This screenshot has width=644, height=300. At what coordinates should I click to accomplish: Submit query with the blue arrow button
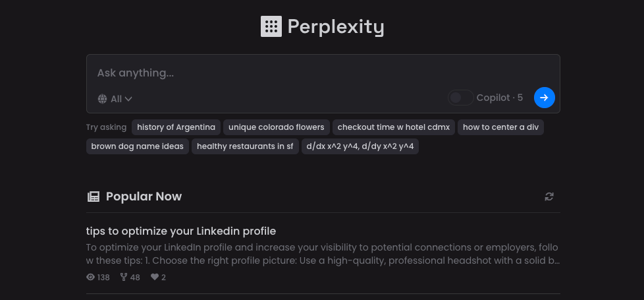(x=544, y=98)
